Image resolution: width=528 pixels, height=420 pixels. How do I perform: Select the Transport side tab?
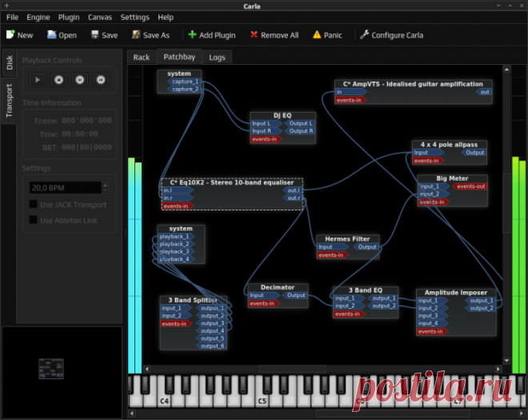click(9, 100)
